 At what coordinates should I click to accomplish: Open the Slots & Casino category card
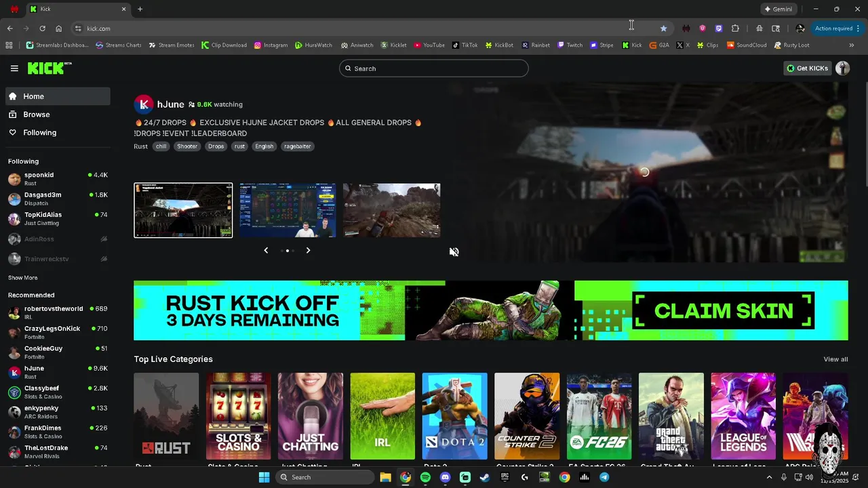238,416
